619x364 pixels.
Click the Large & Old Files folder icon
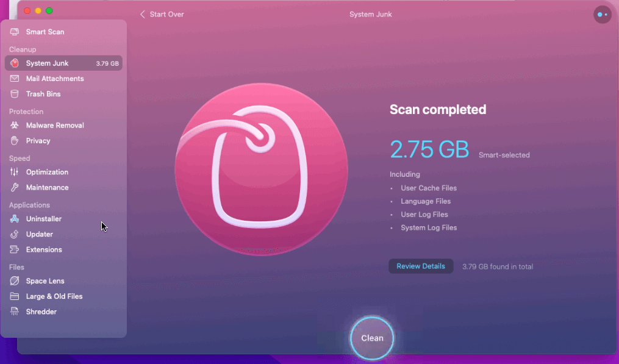14,296
